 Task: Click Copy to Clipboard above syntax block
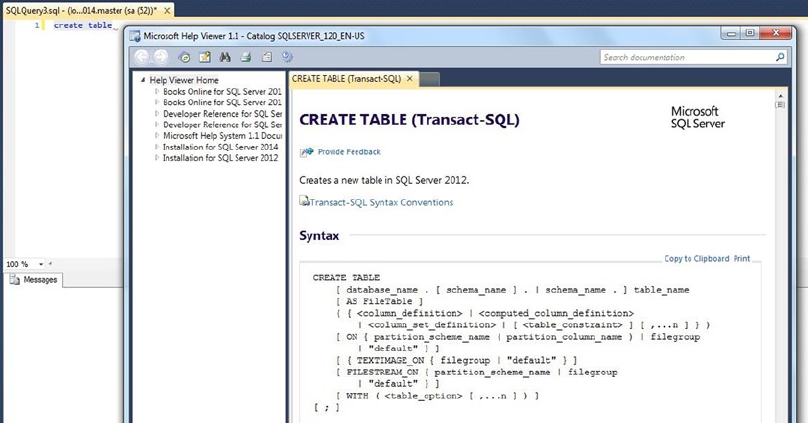pyautogui.click(x=697, y=259)
